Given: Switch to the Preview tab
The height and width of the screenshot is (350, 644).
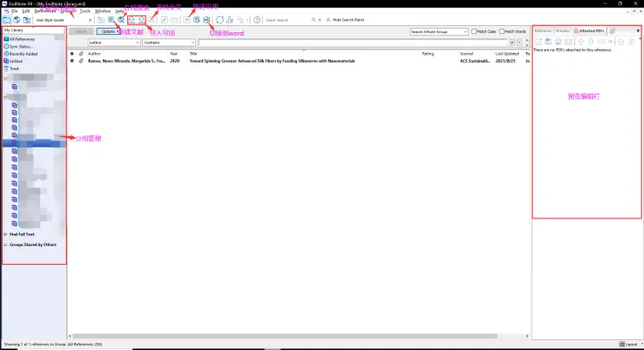Looking at the screenshot, I should [x=563, y=30].
